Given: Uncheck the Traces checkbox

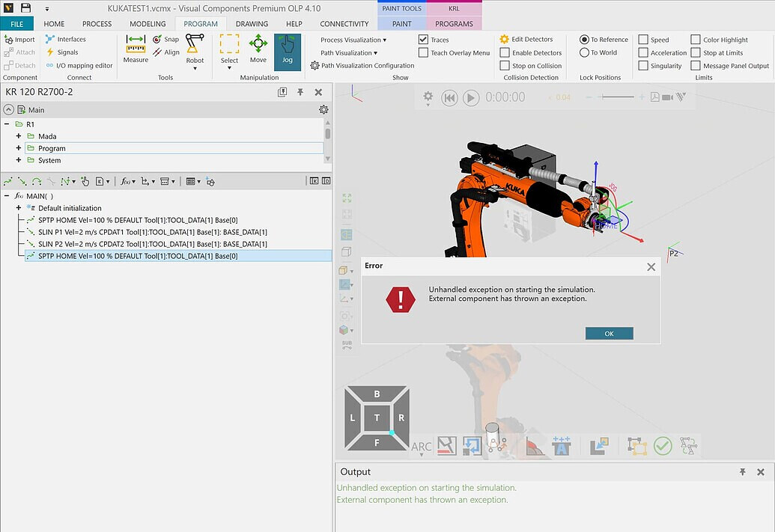Looking at the screenshot, I should pyautogui.click(x=424, y=39).
